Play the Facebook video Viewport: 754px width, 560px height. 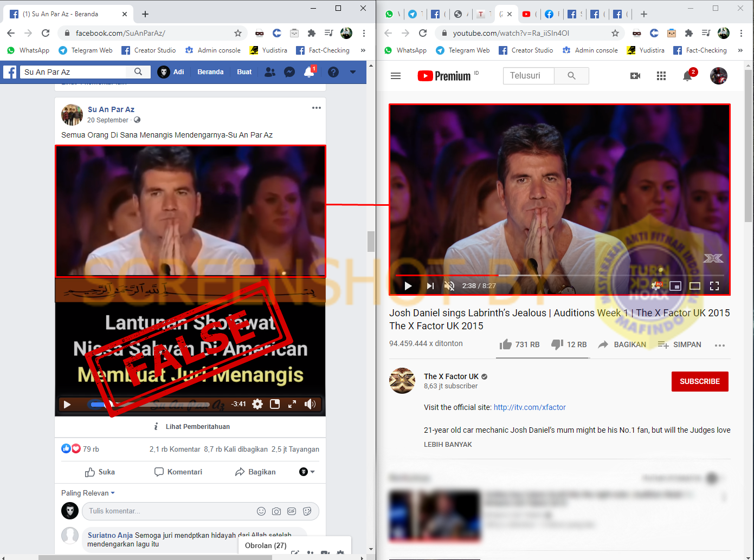pos(67,404)
